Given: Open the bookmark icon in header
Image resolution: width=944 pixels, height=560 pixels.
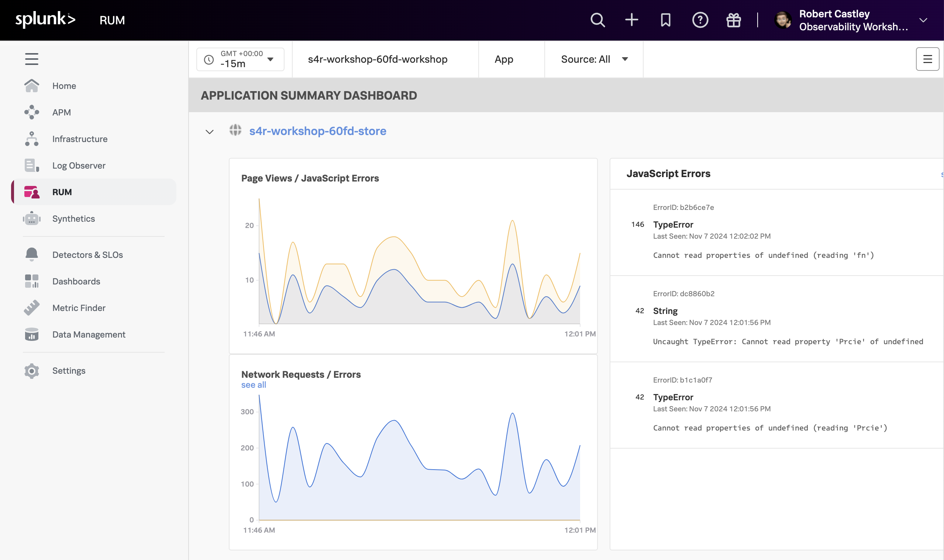Looking at the screenshot, I should [666, 20].
